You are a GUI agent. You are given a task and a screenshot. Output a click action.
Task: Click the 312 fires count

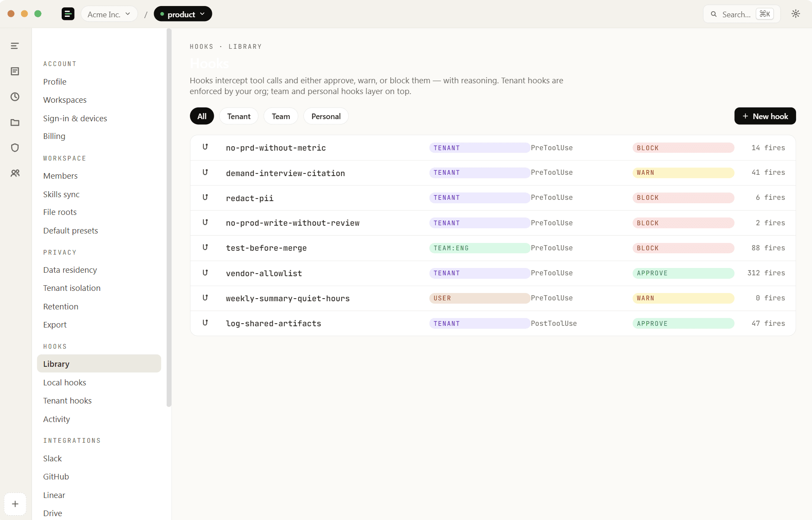pyautogui.click(x=766, y=273)
